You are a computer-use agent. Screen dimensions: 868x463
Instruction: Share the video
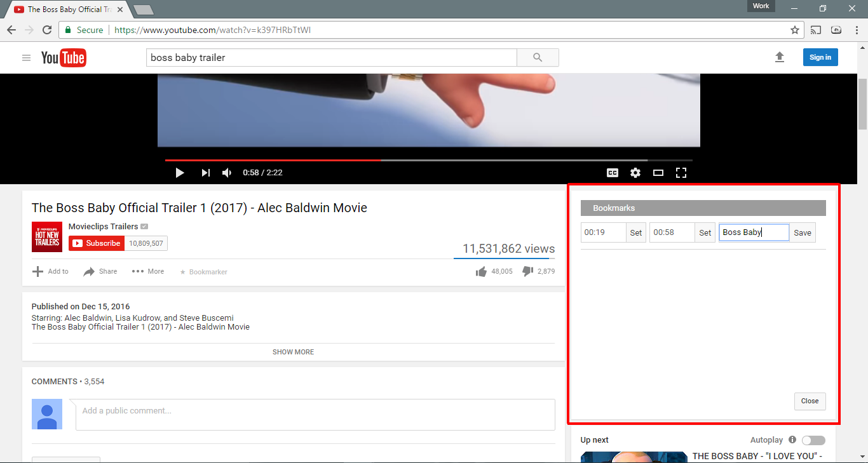(x=100, y=271)
